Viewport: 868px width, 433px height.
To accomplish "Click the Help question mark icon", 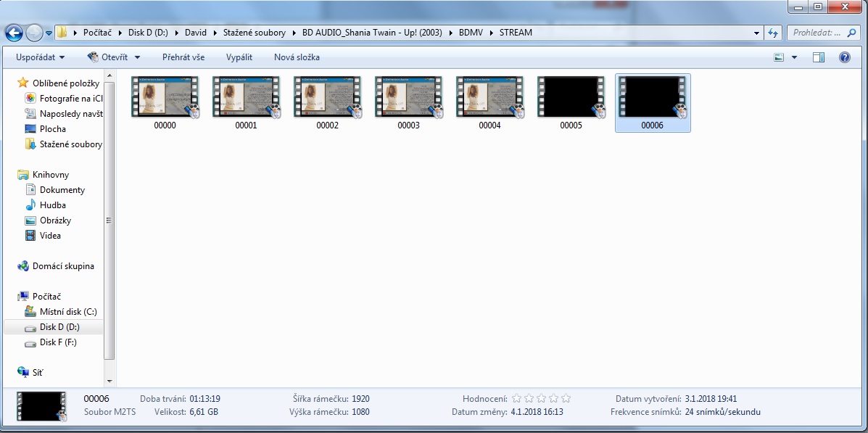I will pos(844,57).
